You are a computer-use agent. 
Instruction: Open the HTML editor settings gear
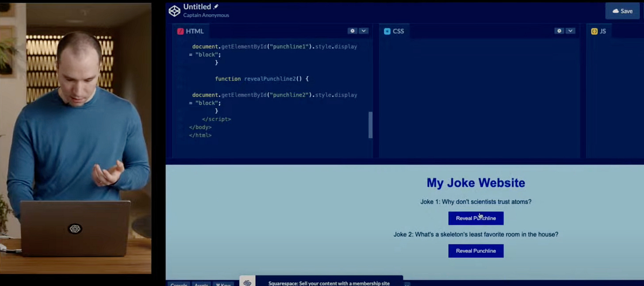pyautogui.click(x=353, y=31)
